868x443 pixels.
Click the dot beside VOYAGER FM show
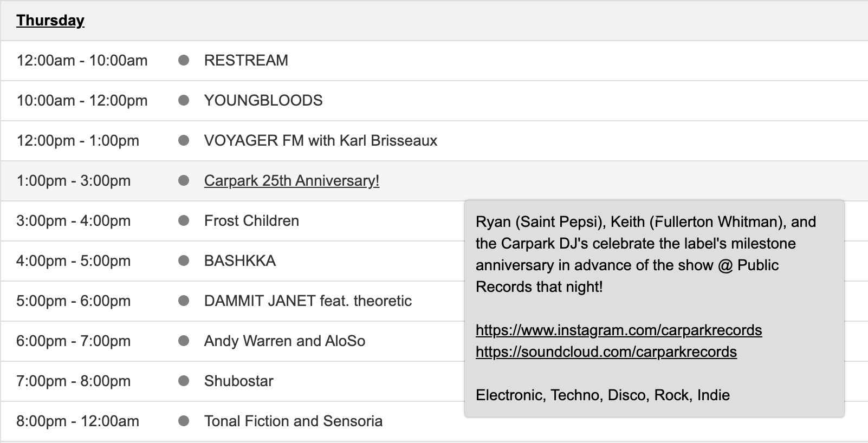click(184, 140)
